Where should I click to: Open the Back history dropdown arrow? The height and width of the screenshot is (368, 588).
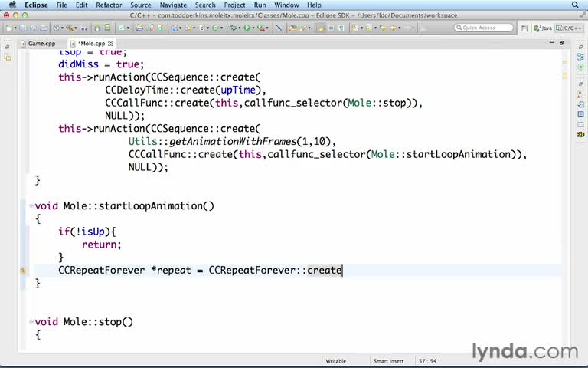pyautogui.click(x=400, y=28)
